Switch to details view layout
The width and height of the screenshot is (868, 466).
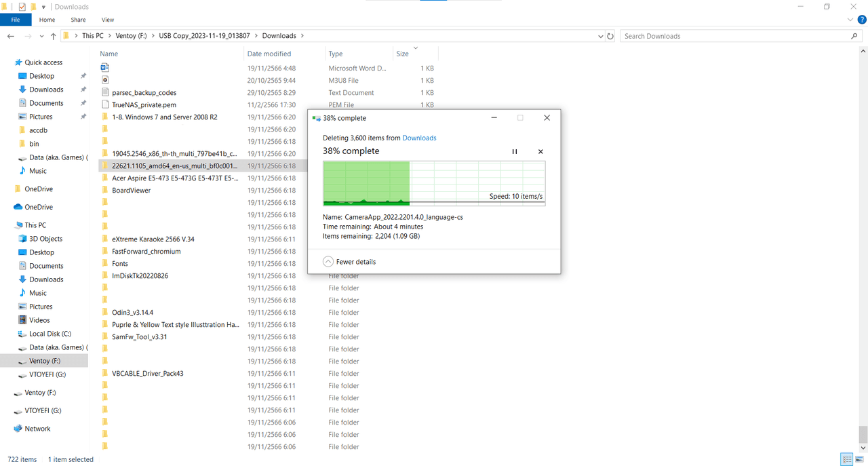(846, 459)
